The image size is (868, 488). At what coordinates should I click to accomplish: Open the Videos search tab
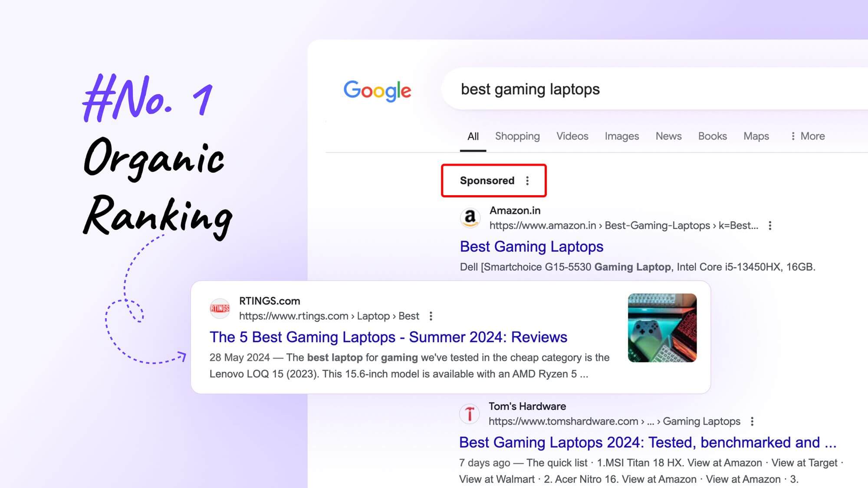click(x=572, y=136)
